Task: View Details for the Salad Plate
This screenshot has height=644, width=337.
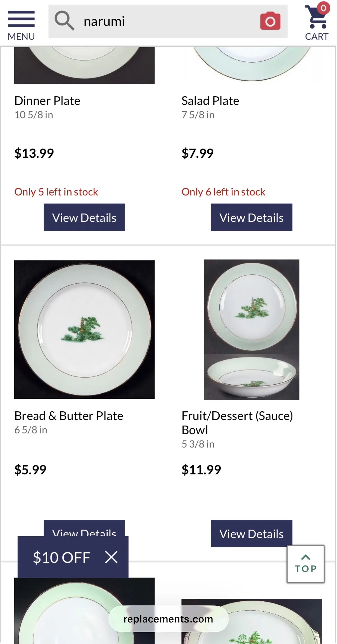Action: point(251,217)
